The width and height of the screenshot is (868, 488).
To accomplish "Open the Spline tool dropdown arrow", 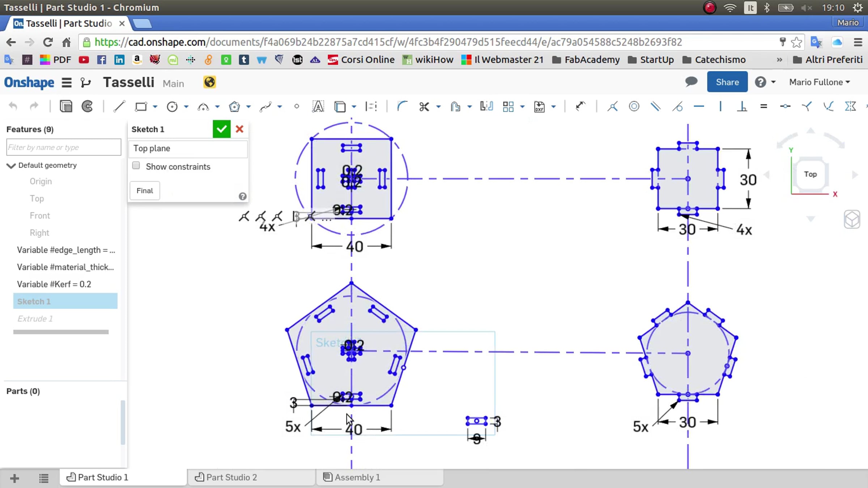I will point(280,107).
